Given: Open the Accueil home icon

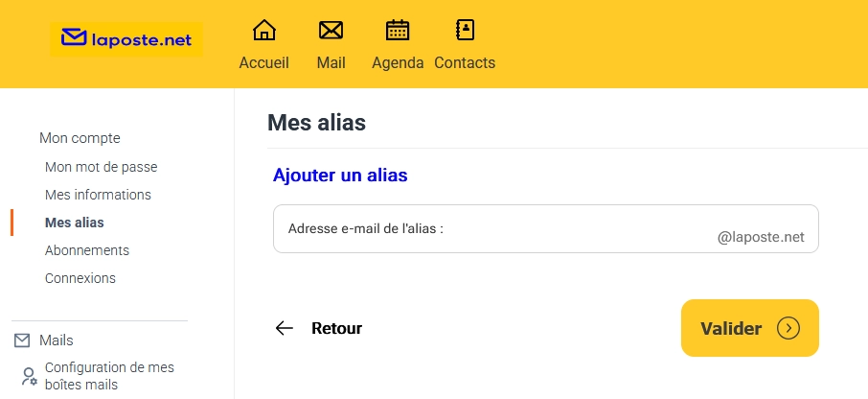Looking at the screenshot, I should [263, 31].
